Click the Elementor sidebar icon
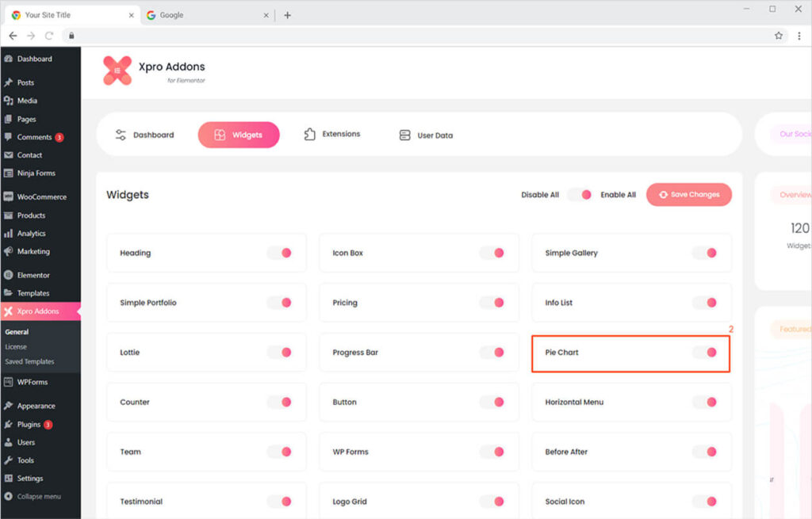The image size is (812, 519). tap(9, 276)
